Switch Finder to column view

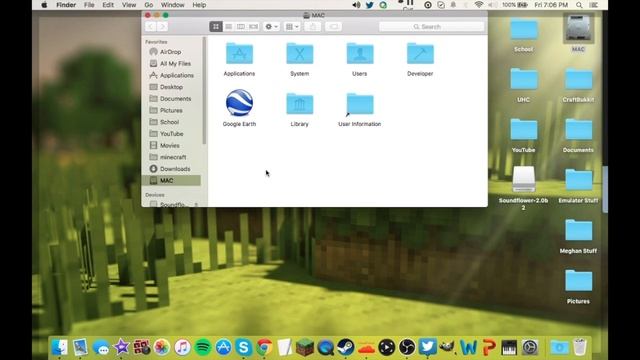pos(241,27)
